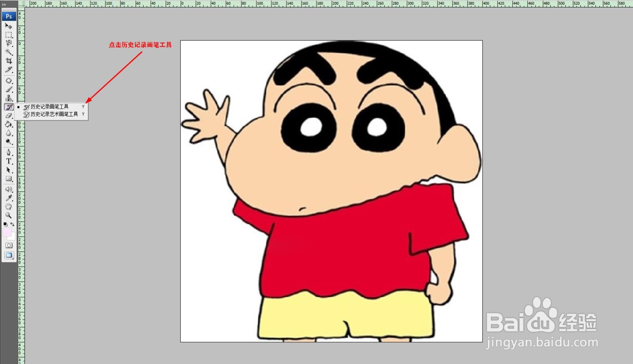Screen dimensions: 633x364
Task: Select the Pen tool
Action: [x=9, y=153]
